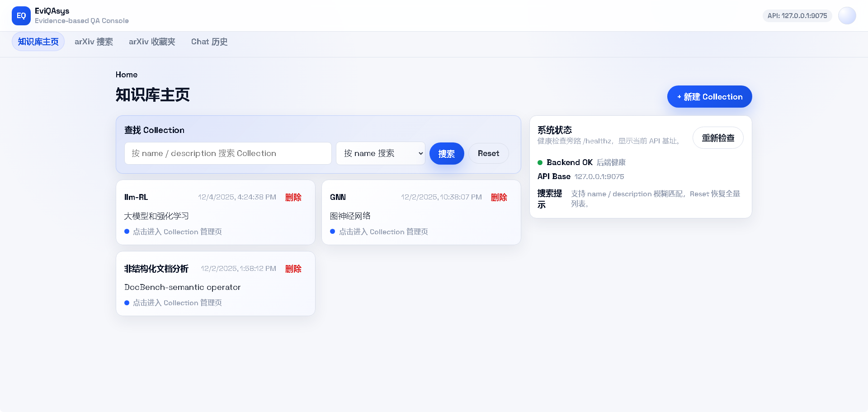Click the collection search input field
Image resolution: width=868 pixels, height=412 pixels.
[227, 153]
